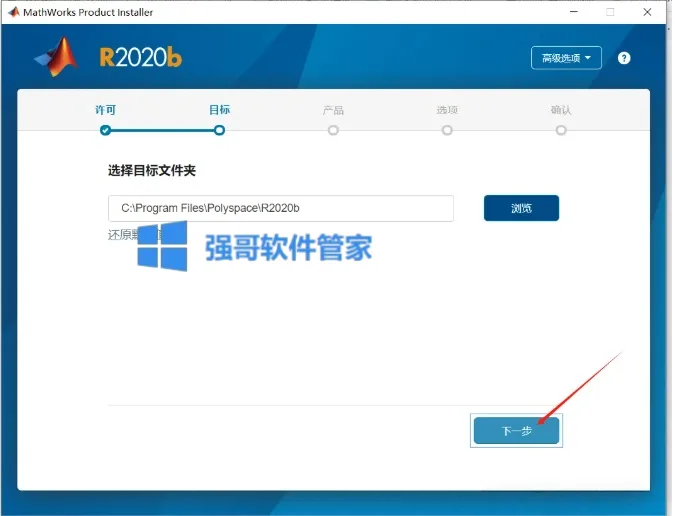
Task: Click the 产品 progress step circle
Action: (333, 130)
